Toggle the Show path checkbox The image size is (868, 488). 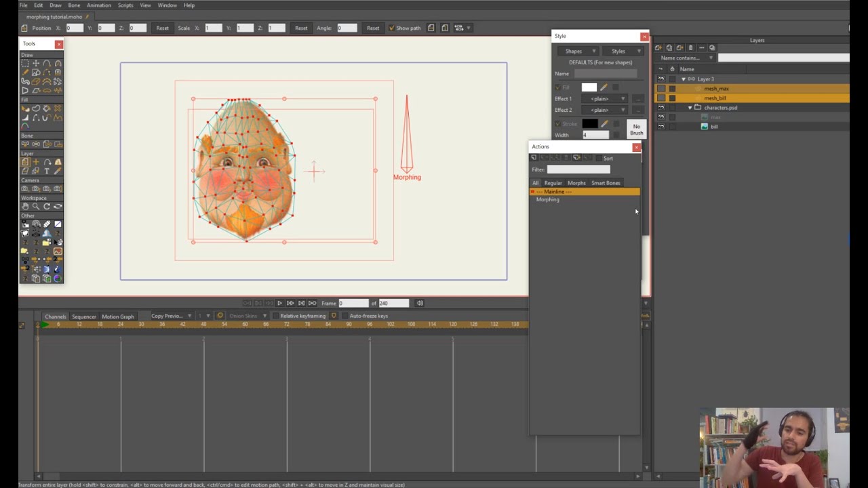pyautogui.click(x=391, y=28)
